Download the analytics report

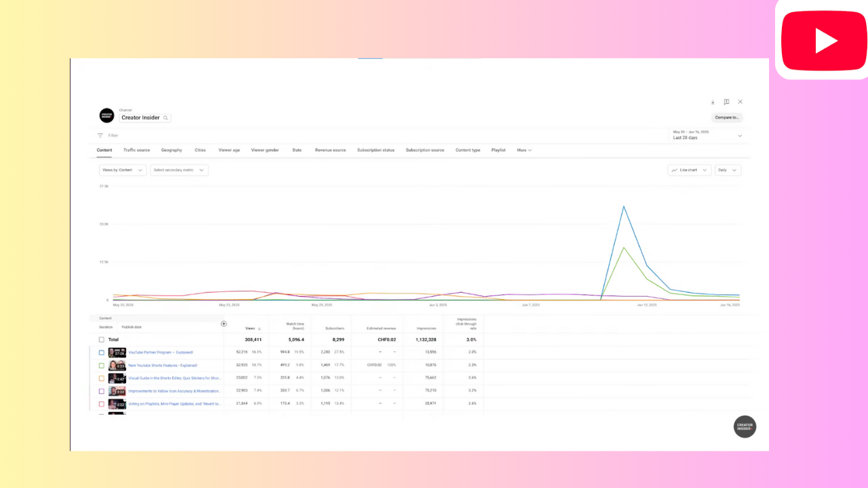713,102
